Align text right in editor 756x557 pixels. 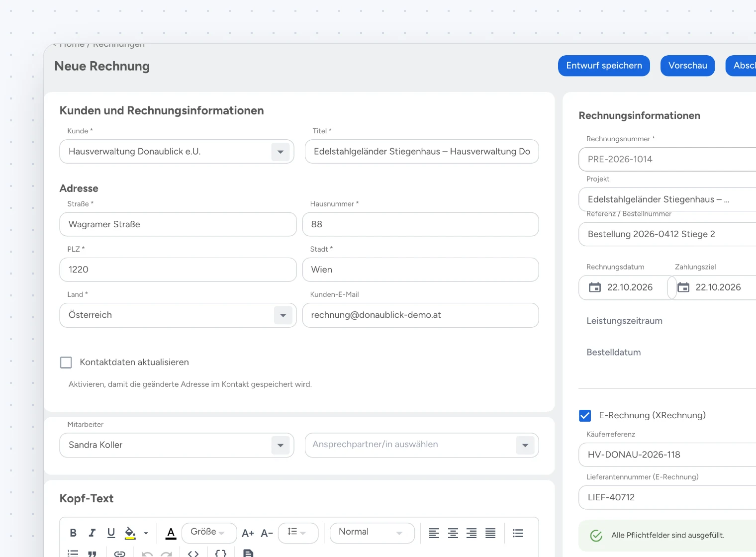(472, 533)
